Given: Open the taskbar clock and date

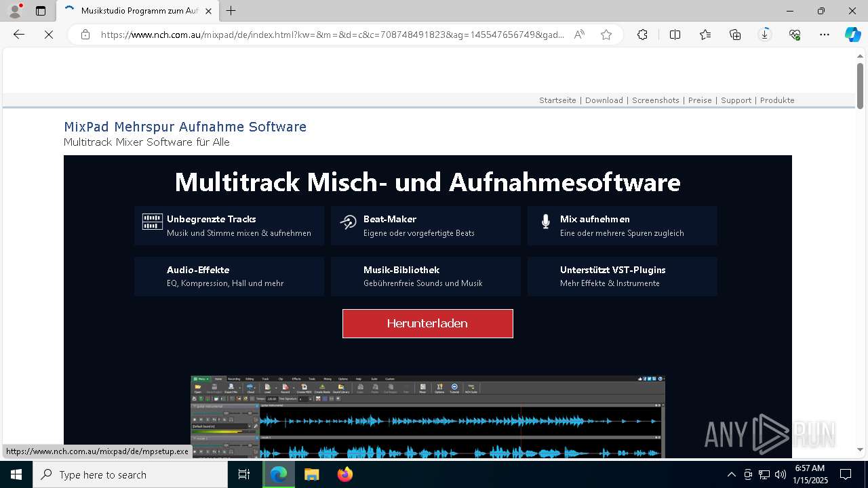Looking at the screenshot, I should (x=810, y=474).
